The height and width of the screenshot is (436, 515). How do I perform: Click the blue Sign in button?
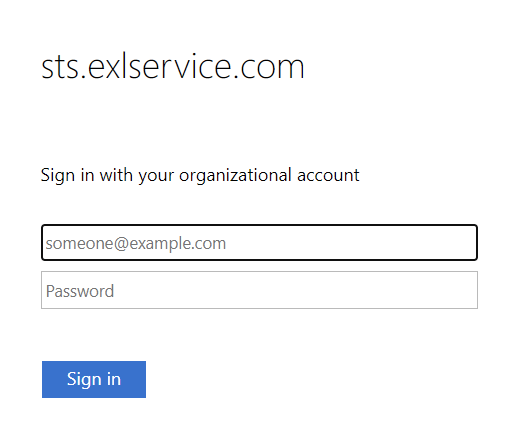[x=94, y=379]
